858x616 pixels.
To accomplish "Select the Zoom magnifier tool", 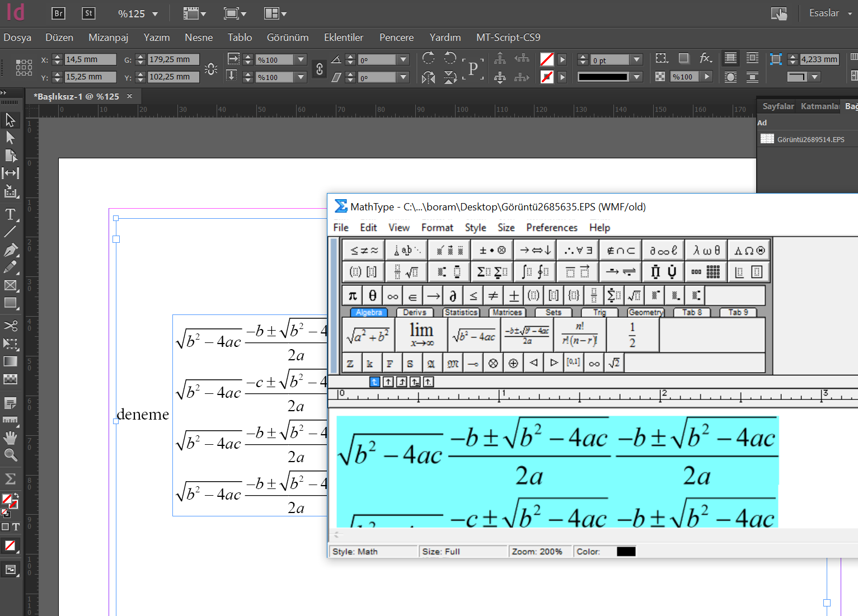I will pos(10,455).
